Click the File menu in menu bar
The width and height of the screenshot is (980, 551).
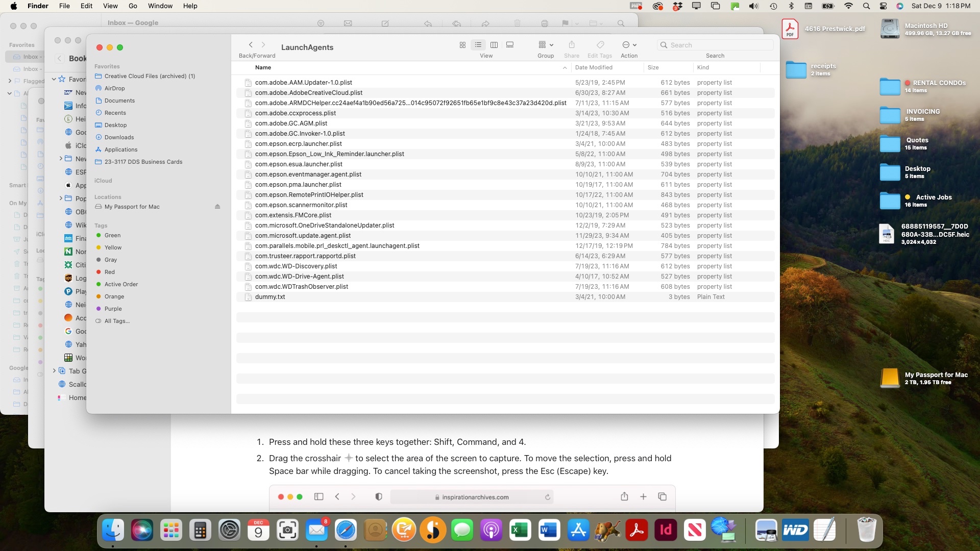(64, 6)
